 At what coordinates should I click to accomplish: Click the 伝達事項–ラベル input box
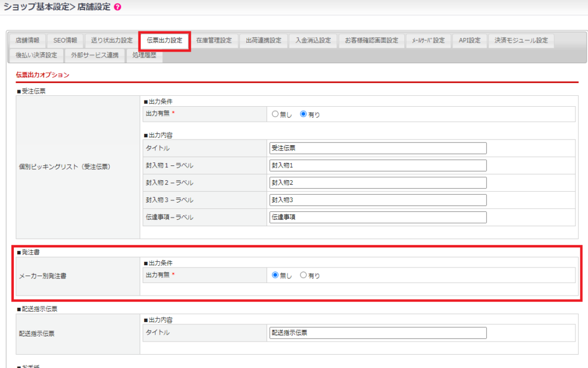377,218
